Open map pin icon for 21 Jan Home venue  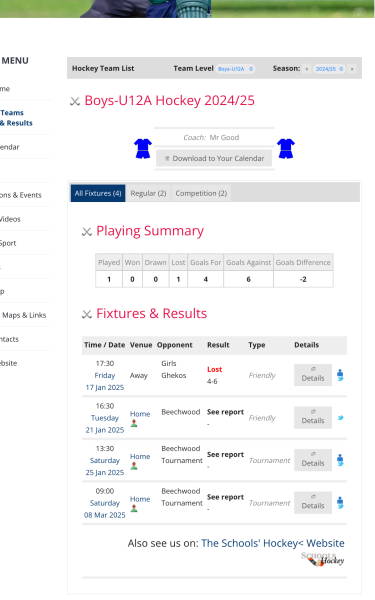134,423
